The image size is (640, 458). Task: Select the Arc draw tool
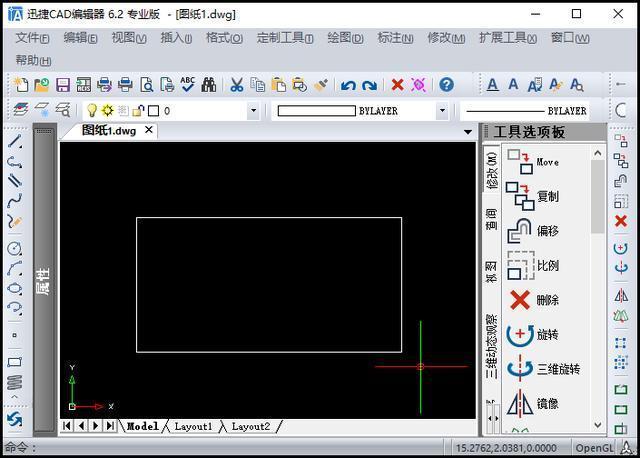15,268
